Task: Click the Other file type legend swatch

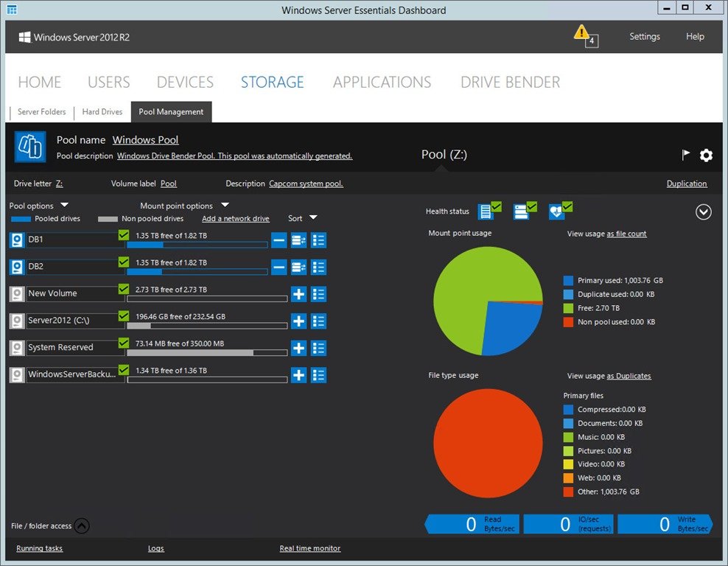Action: (x=568, y=492)
